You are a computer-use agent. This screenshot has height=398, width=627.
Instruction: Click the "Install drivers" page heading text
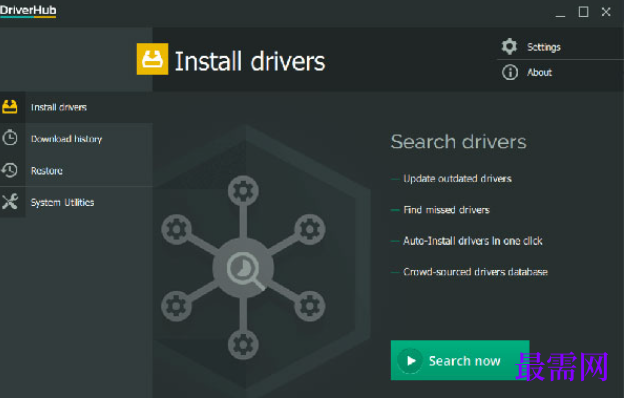tap(250, 61)
